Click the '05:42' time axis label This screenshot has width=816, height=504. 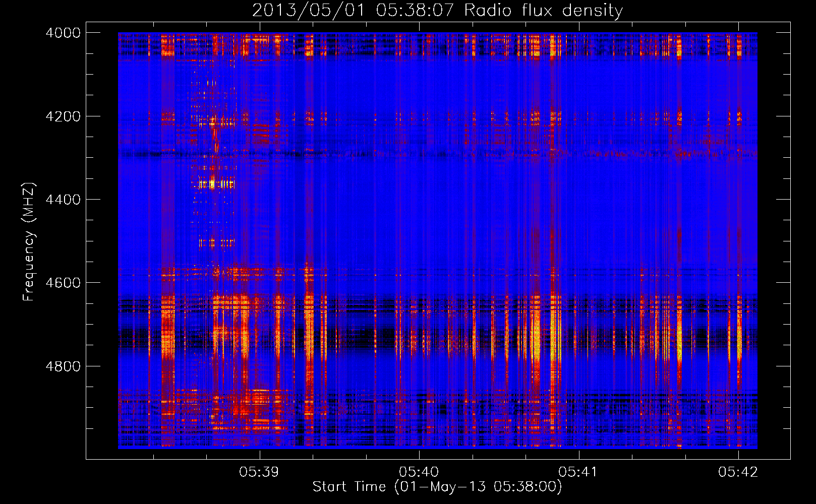(x=738, y=472)
